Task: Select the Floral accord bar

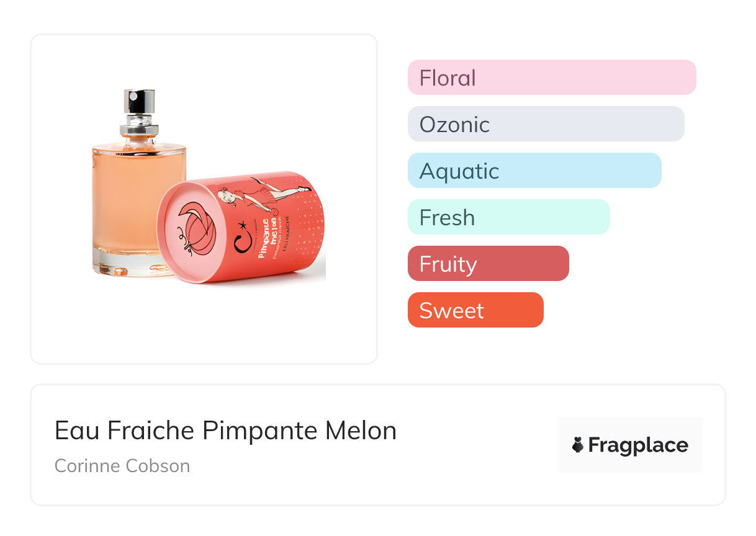Action: tap(551, 78)
